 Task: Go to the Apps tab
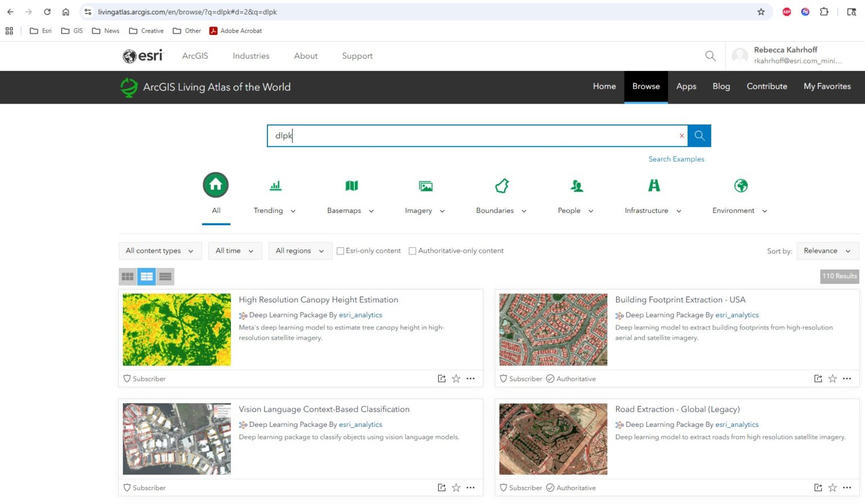point(686,87)
